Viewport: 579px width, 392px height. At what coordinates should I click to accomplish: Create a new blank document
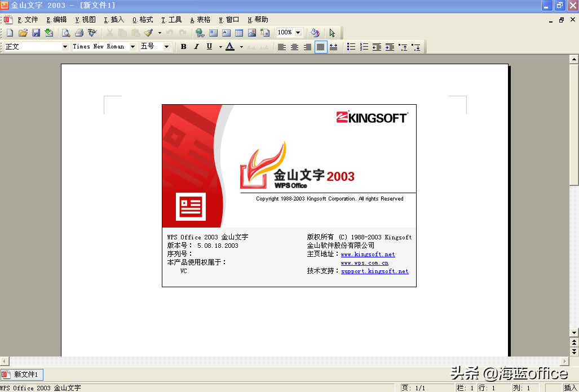coord(10,33)
